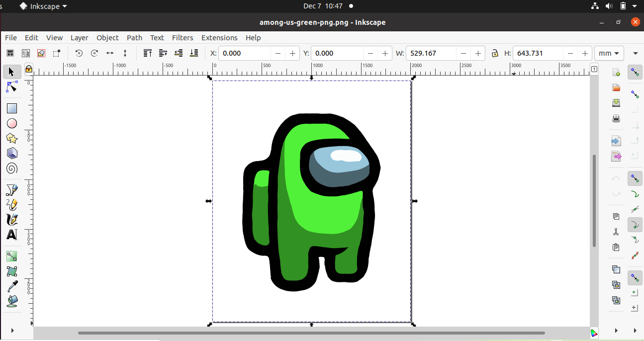The image size is (644, 341).
Task: Select the Rectangle tool
Action: pos(12,108)
